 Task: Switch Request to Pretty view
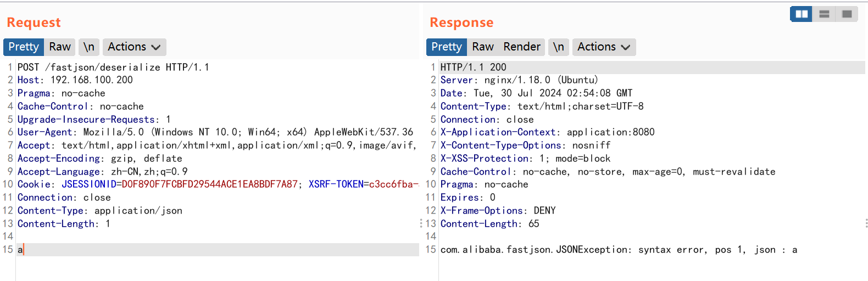coord(24,47)
